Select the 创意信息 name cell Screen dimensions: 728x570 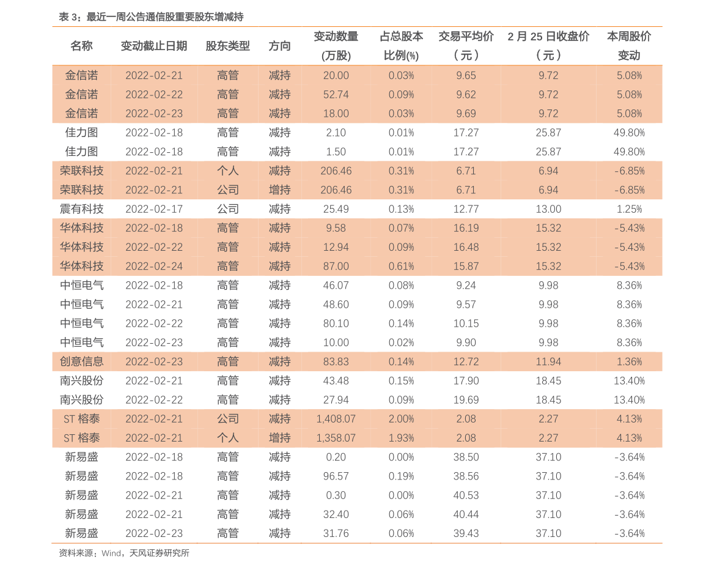click(81, 361)
